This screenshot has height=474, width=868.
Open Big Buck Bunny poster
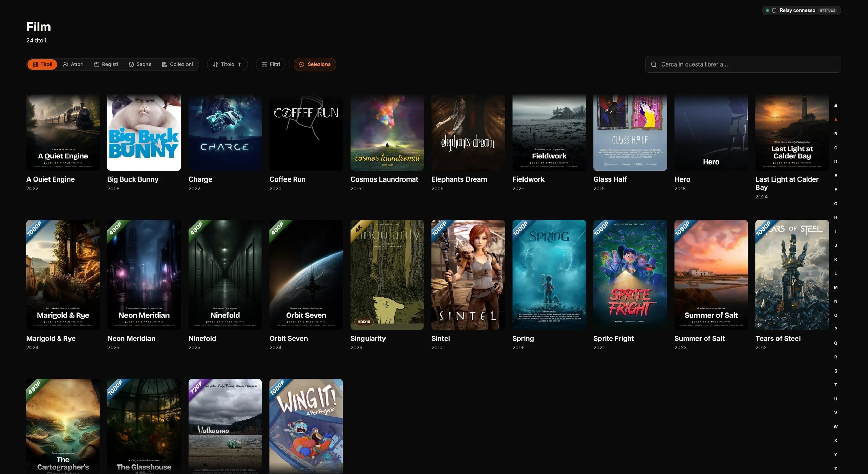pos(144,133)
